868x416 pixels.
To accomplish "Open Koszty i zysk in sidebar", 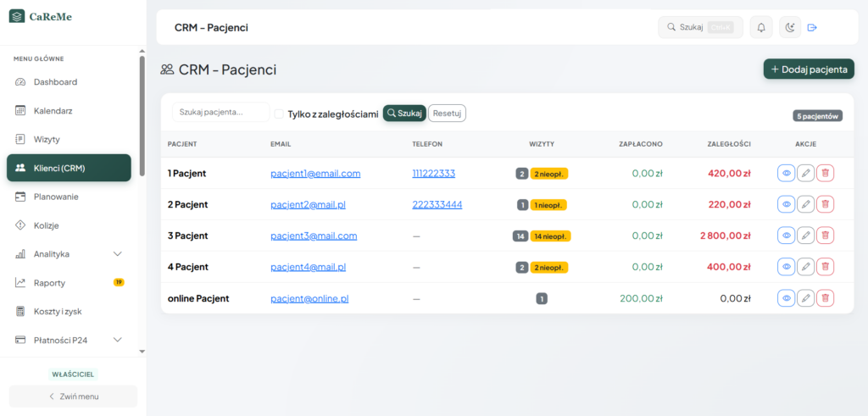I will click(69, 312).
